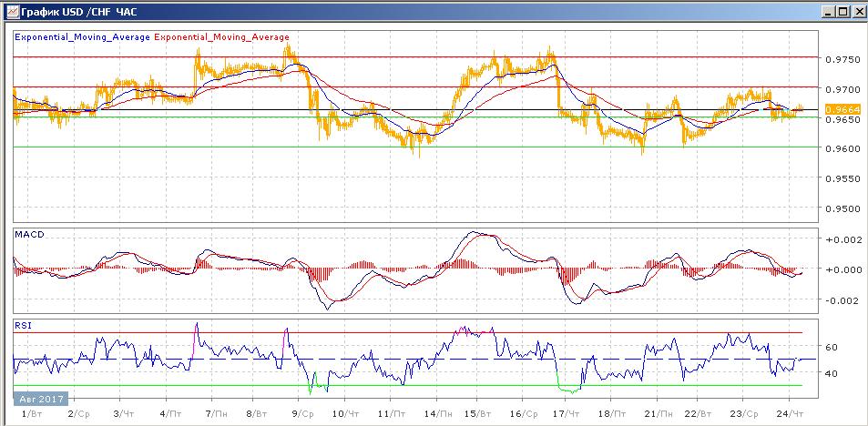The width and height of the screenshot is (868, 426).
Task: Select the RSI indicator panel label
Action: (x=23, y=323)
